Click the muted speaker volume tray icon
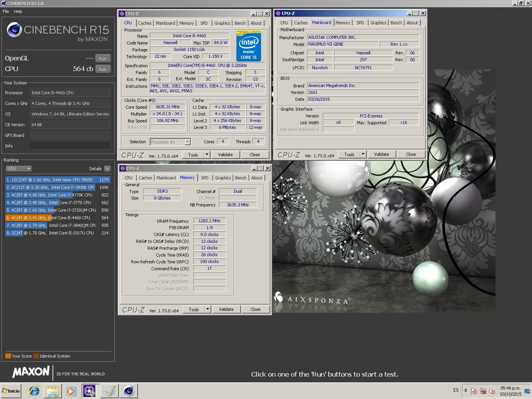 (492, 391)
